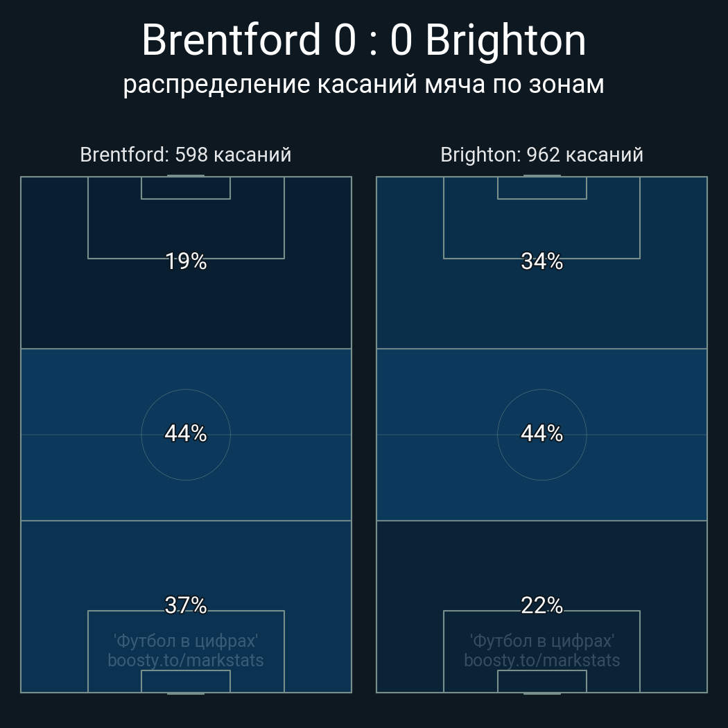Viewport: 728px width, 728px height.
Task: Click the 'Brentford 0 : 0 Brighton' title
Action: [363, 40]
